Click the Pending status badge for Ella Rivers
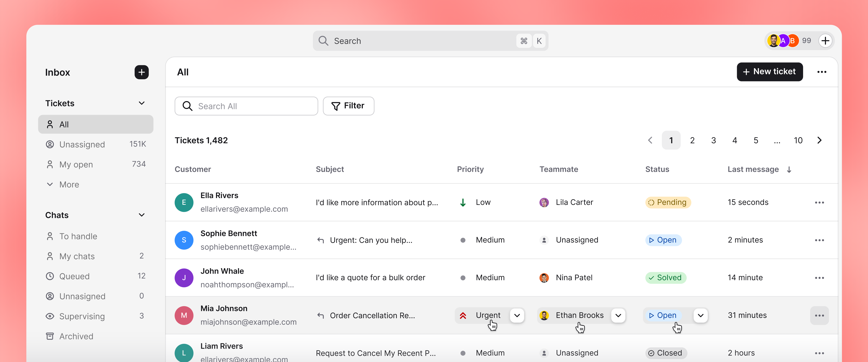Viewport: 868px width, 362px height. click(668, 202)
